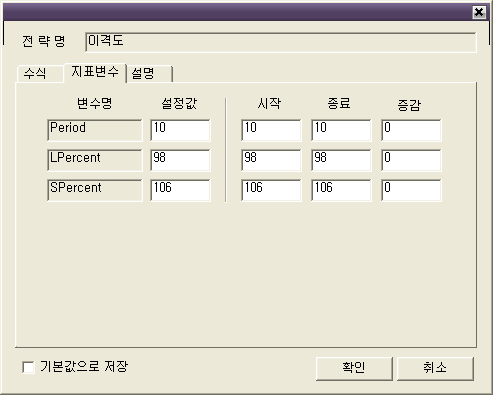
Task: Click the LPercent 증감 value field
Action: coord(411,160)
